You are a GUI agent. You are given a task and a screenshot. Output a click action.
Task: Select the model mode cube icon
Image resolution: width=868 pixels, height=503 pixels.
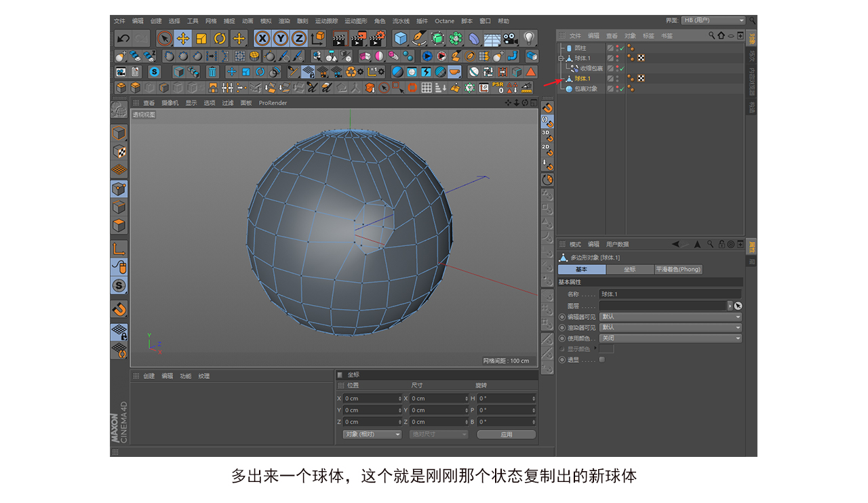(119, 133)
